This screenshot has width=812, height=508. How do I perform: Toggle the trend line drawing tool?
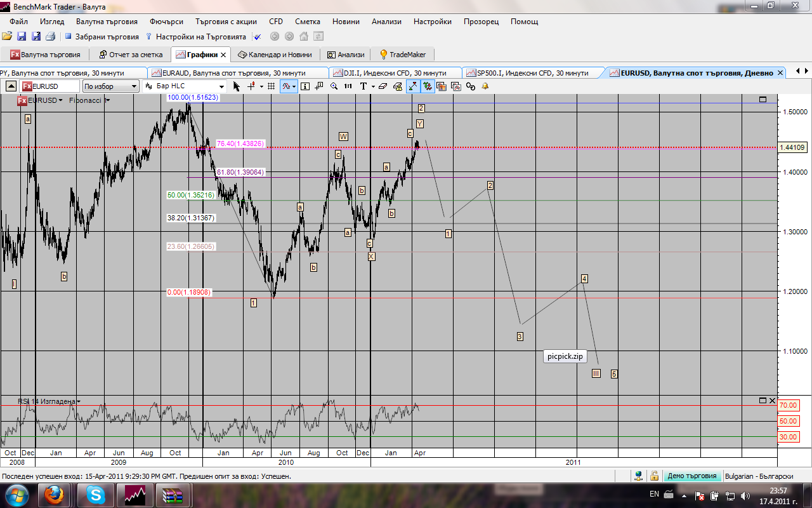point(413,86)
